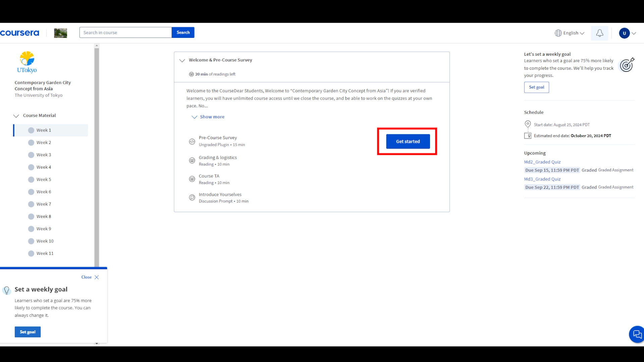The width and height of the screenshot is (644, 362).
Task: Toggle Week 1 completion circle status
Action: [x=31, y=130]
